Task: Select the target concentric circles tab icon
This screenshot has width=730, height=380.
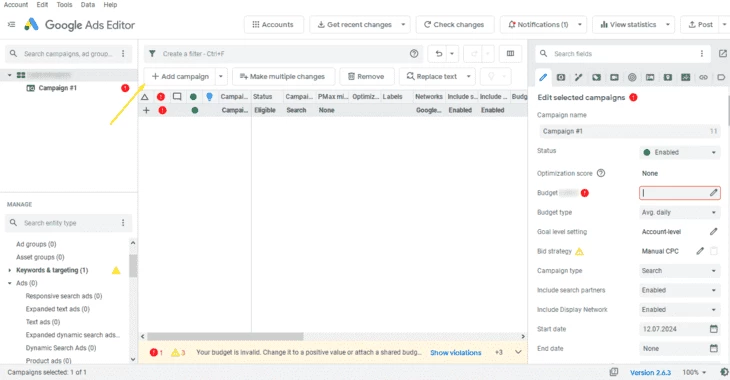Action: pyautogui.click(x=632, y=77)
